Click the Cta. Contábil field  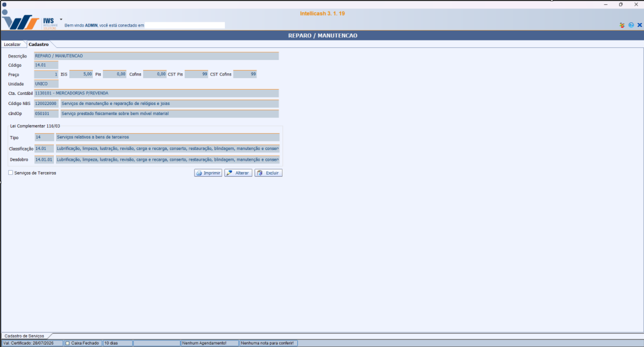[156, 93]
